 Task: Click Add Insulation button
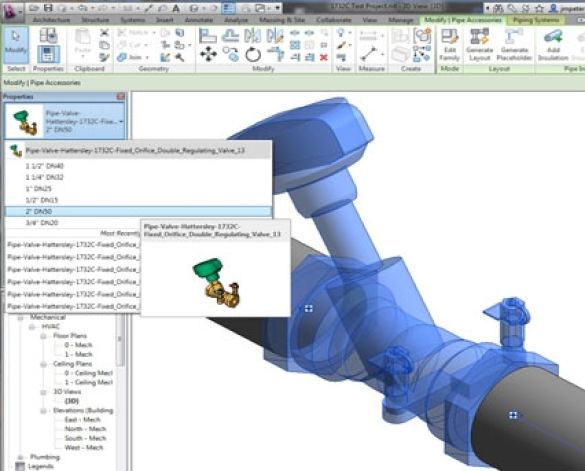[553, 45]
